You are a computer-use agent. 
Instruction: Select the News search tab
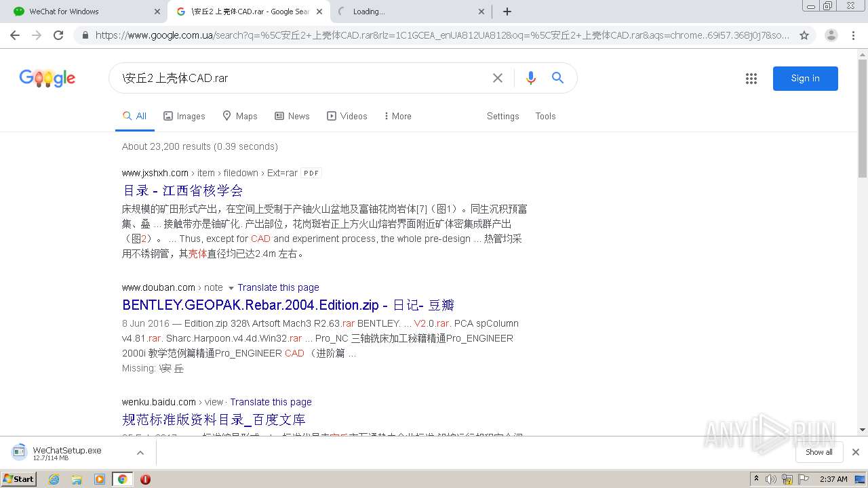292,116
